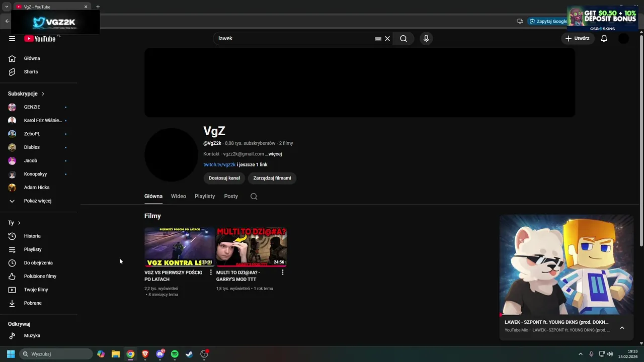Open the browser tab list dropdown
This screenshot has width=644, height=362.
pyautogui.click(x=7, y=7)
